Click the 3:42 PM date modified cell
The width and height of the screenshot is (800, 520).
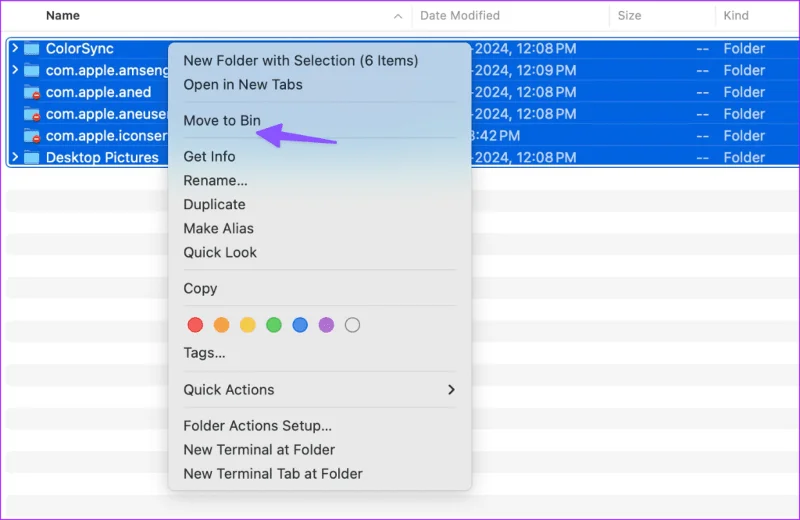click(x=496, y=136)
